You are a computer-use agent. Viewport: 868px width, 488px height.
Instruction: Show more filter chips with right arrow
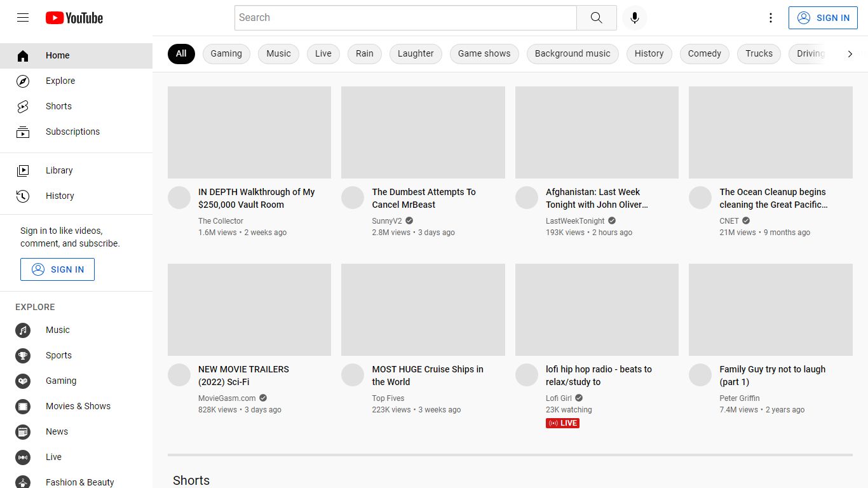[850, 54]
